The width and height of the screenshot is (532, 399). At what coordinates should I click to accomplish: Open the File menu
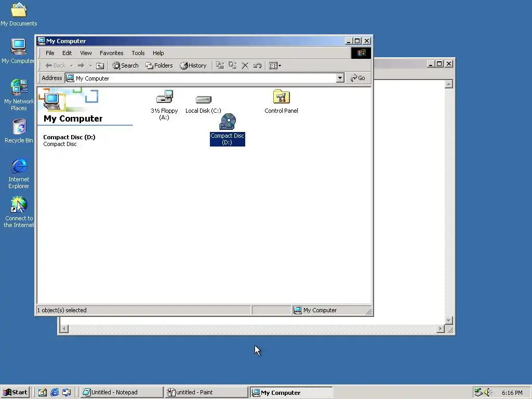[50, 53]
